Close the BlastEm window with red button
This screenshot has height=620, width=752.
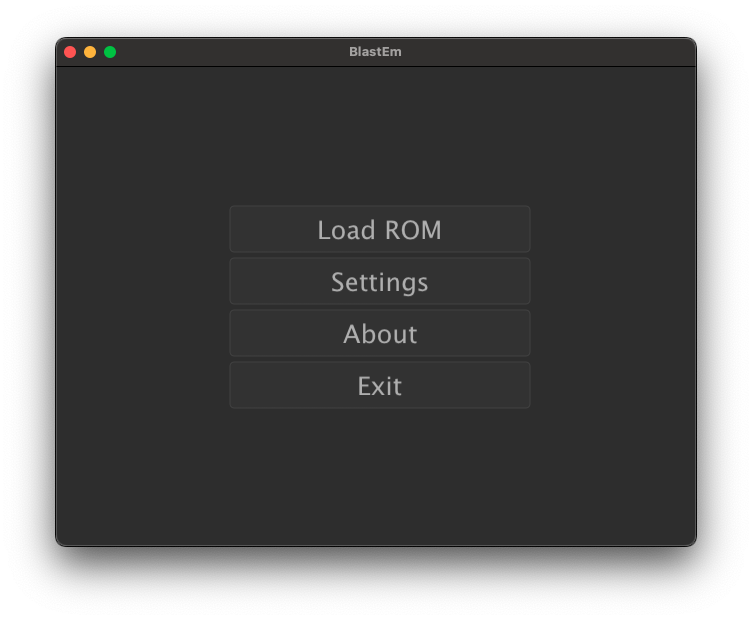[x=70, y=52]
